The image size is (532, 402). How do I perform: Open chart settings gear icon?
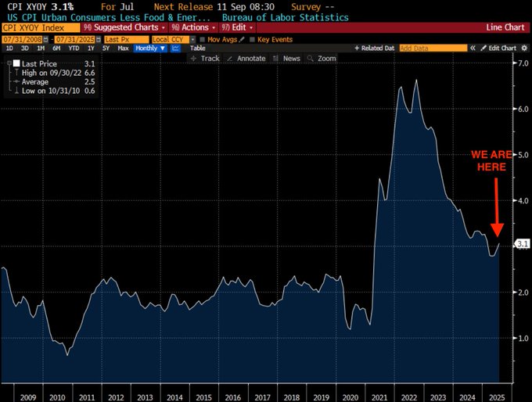(x=524, y=48)
